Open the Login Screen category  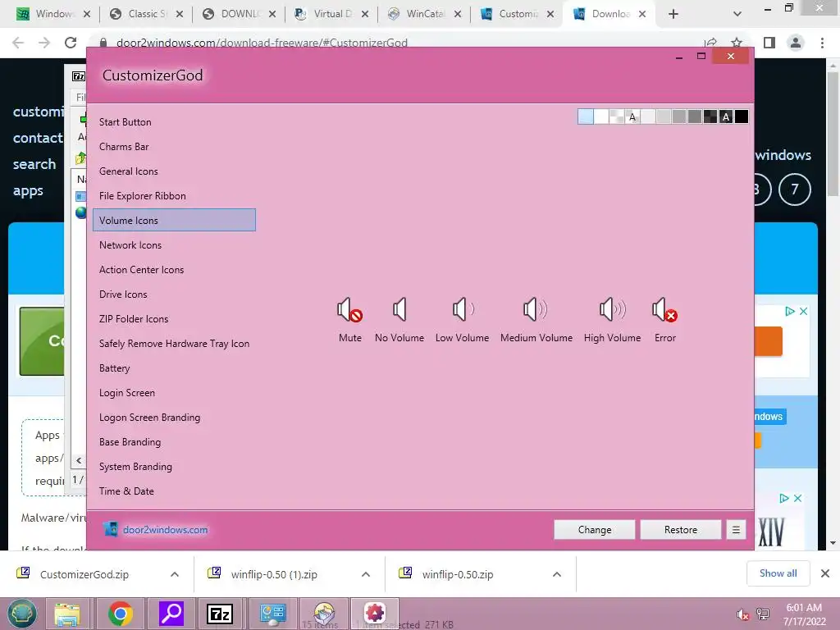click(x=174, y=393)
